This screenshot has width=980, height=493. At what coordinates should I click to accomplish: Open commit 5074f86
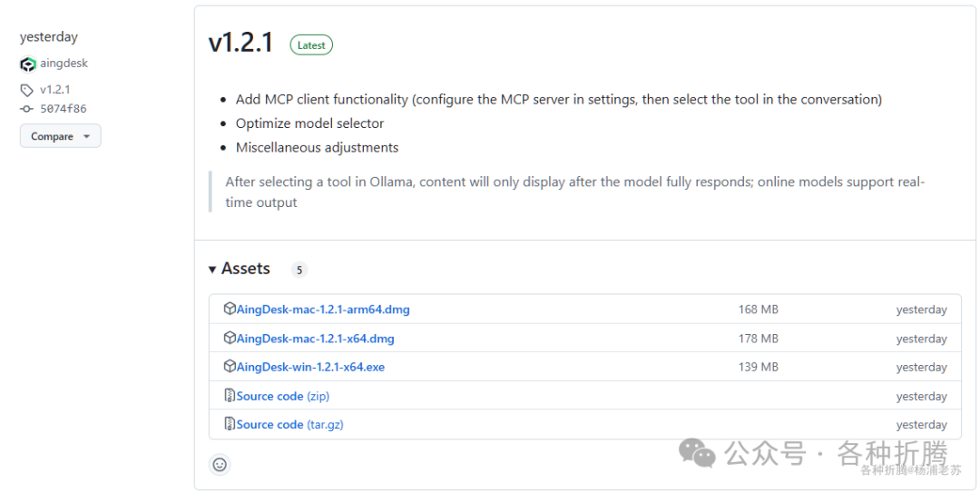click(64, 109)
